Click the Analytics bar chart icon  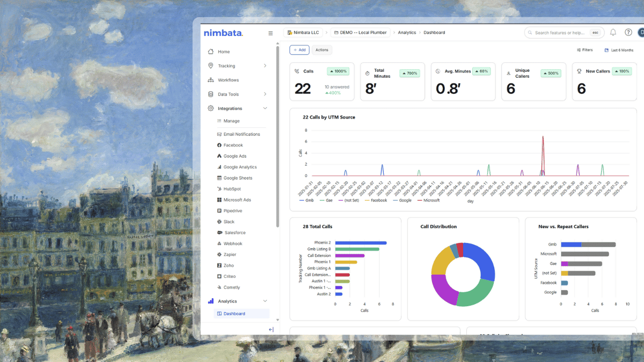210,301
